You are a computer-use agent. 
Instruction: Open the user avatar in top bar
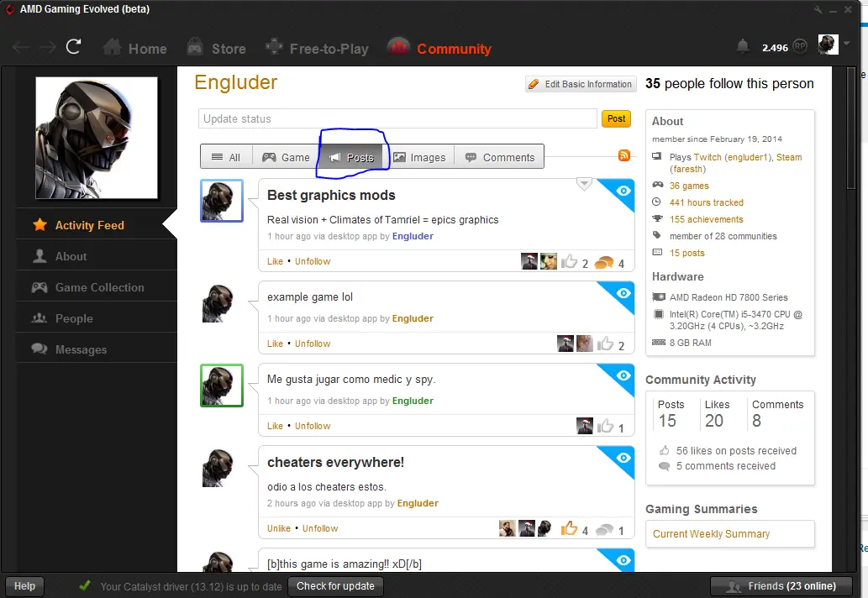[x=829, y=45]
